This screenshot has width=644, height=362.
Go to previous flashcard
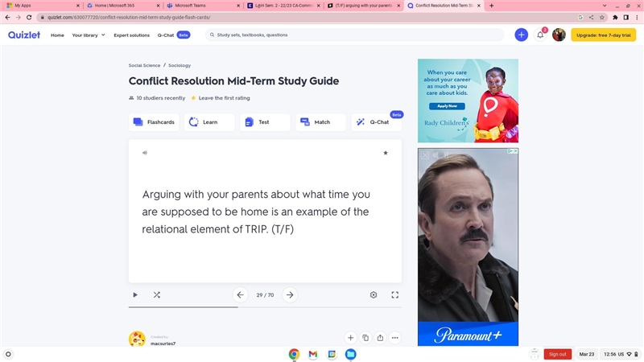[240, 294]
